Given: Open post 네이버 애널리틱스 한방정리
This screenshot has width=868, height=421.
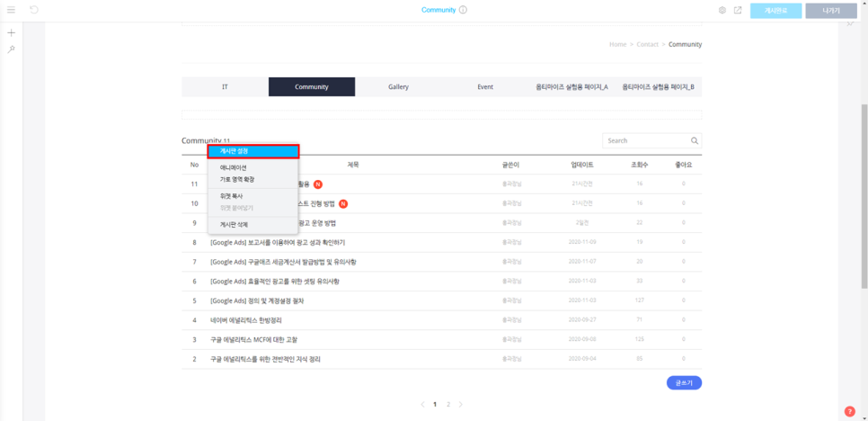Looking at the screenshot, I should coord(246,320).
